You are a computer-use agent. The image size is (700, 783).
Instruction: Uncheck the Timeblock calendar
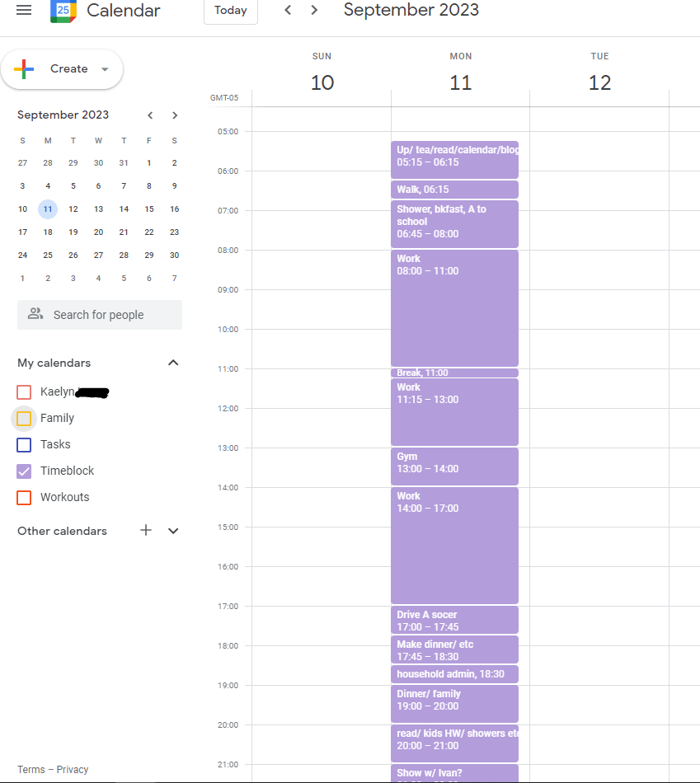click(x=24, y=471)
